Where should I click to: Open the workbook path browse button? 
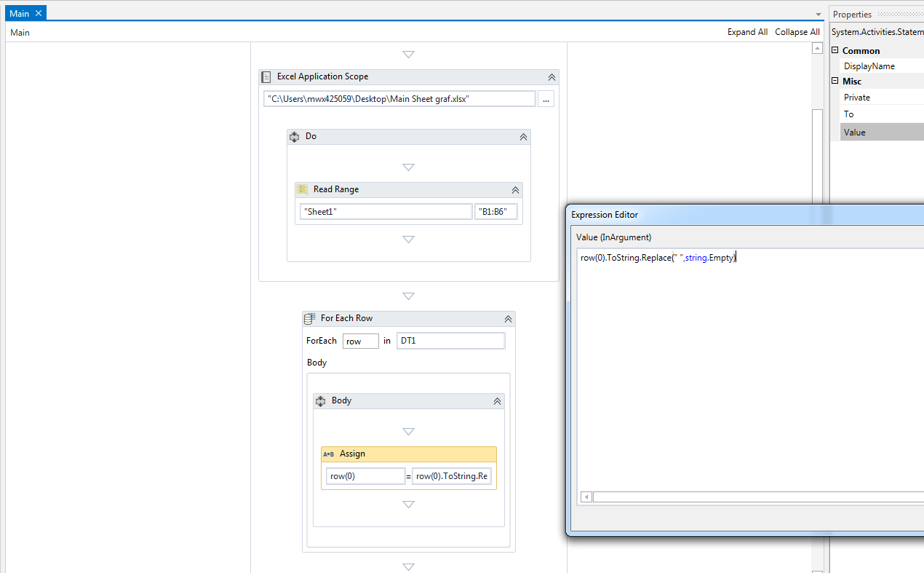[x=546, y=98]
